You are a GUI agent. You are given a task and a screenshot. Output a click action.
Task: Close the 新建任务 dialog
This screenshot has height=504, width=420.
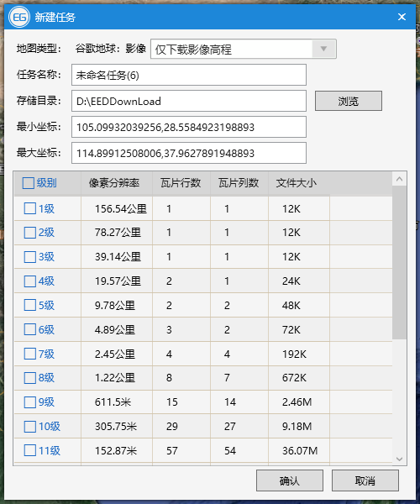click(402, 17)
